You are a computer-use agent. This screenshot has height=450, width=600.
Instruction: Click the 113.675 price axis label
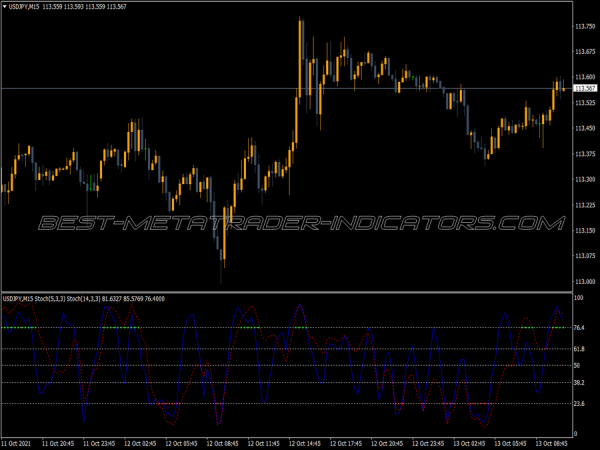pos(585,52)
